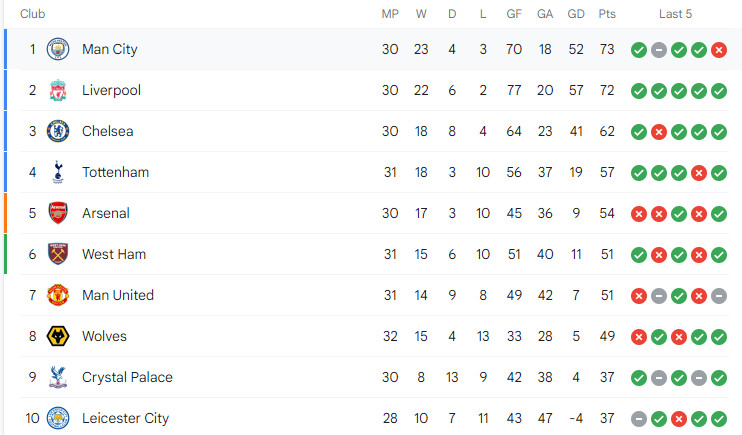Viewport: 742px width, 435px height.
Task: Click the Club column header
Action: coord(32,14)
